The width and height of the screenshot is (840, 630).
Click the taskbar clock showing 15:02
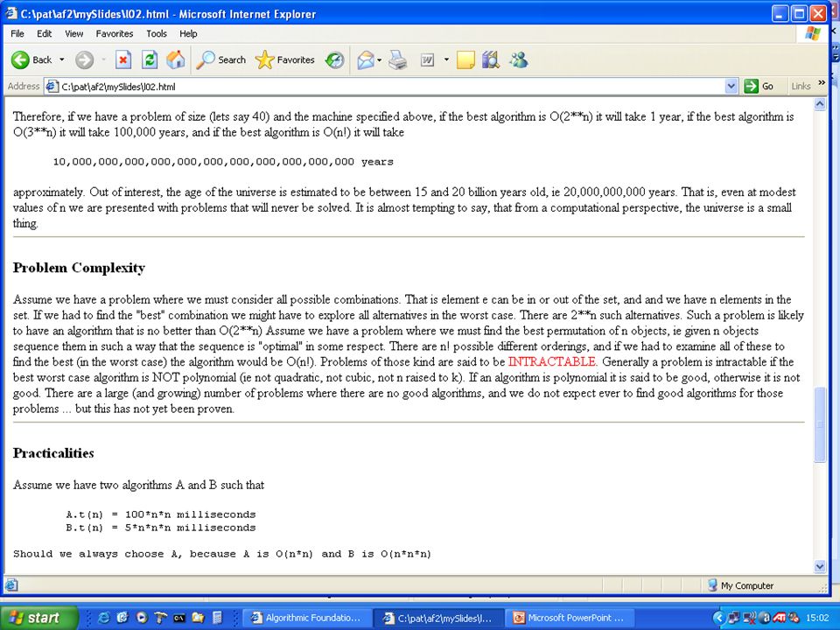pos(817,618)
